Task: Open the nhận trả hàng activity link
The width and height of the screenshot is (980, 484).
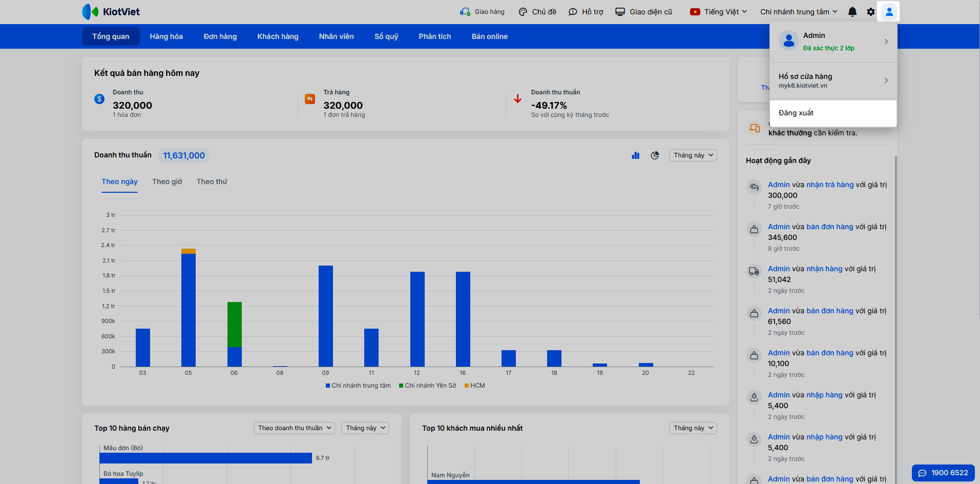Action: pyautogui.click(x=830, y=185)
